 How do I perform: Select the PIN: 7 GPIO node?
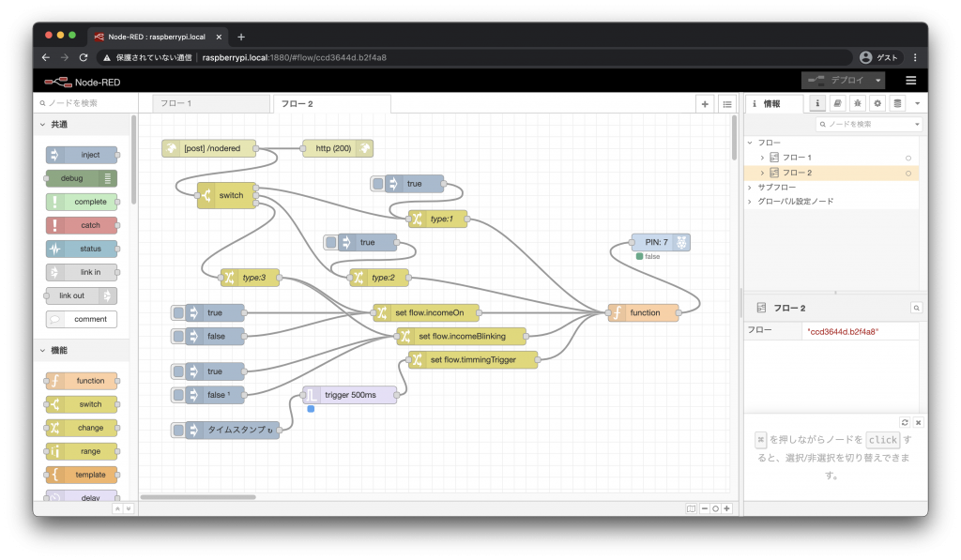tap(661, 242)
